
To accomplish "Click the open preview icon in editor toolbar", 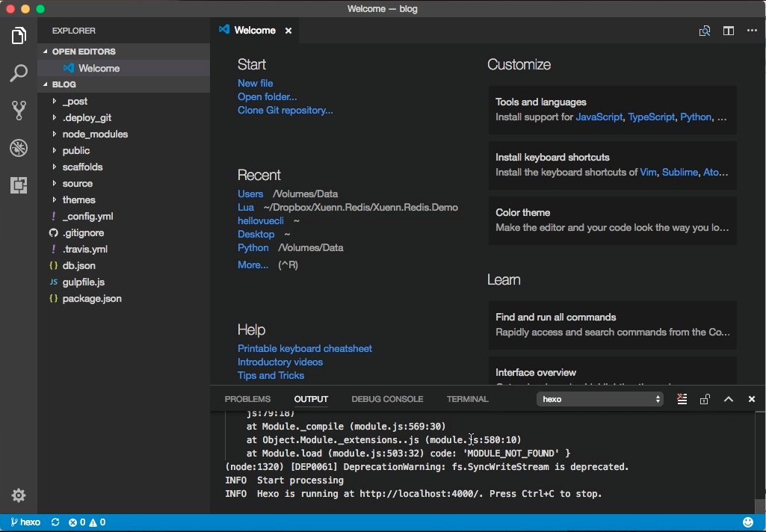I will (705, 31).
